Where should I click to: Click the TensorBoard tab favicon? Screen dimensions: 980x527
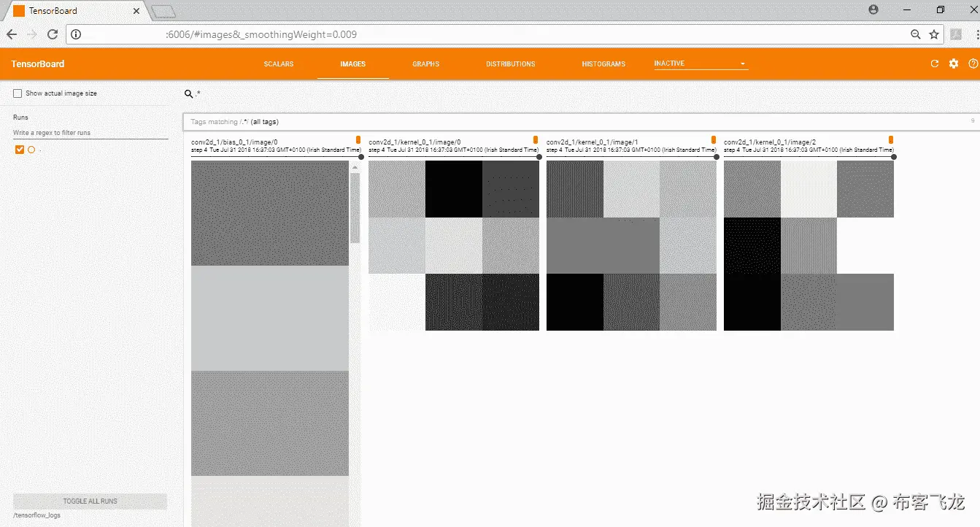coord(19,11)
